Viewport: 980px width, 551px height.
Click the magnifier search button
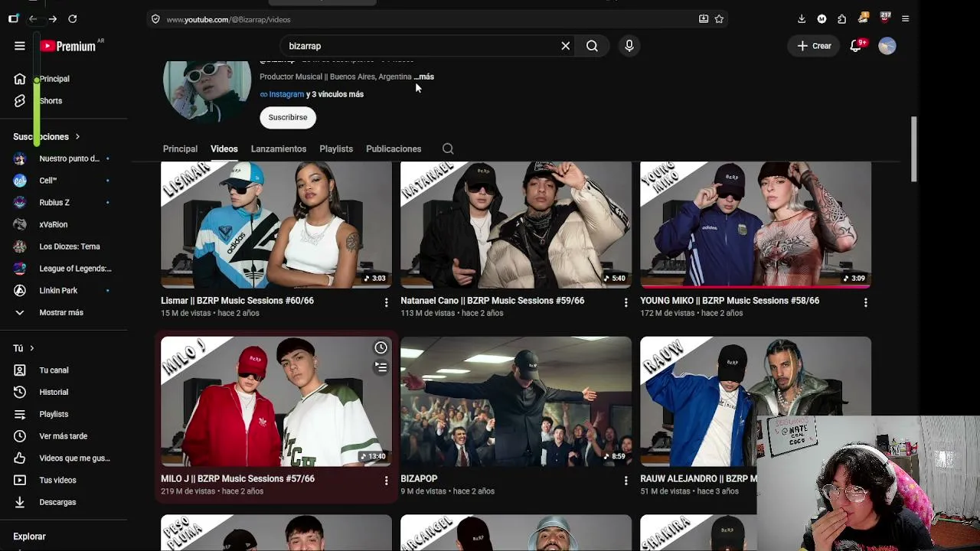pyautogui.click(x=592, y=46)
